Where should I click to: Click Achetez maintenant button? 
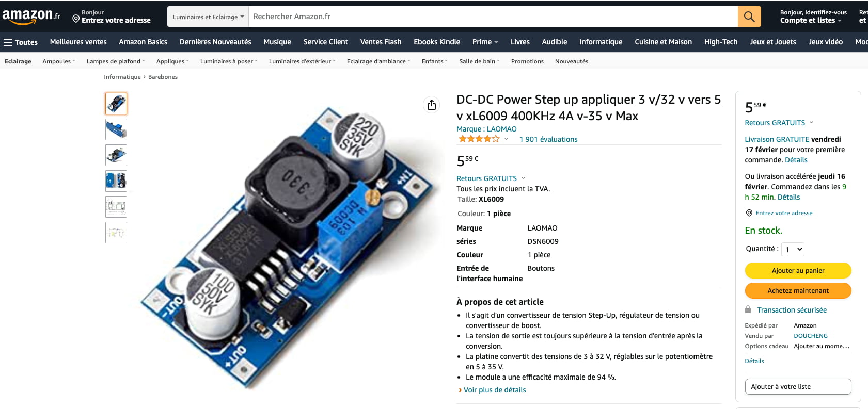tap(798, 290)
